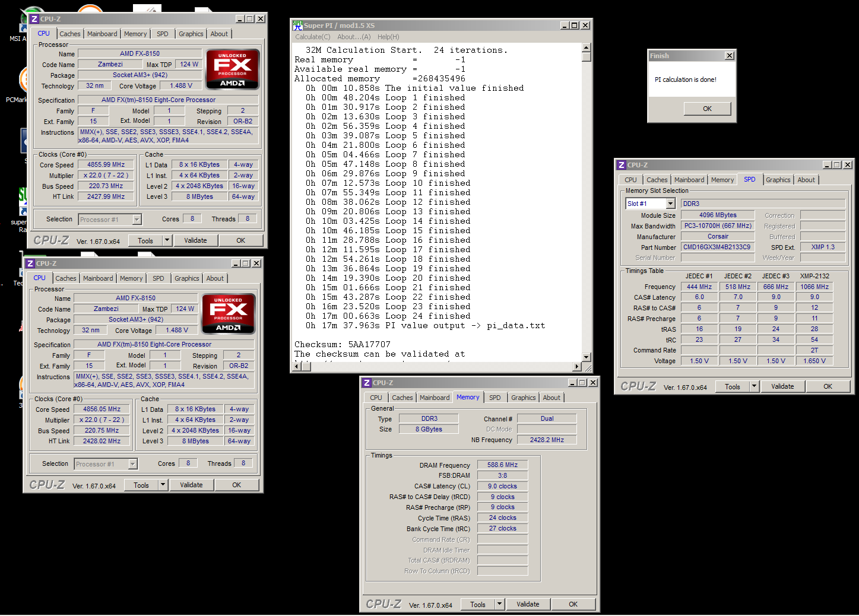This screenshot has width=859, height=616.
Task: Click the AMD FX logo in the 4856.05 MHz CPU-Z window
Action: pos(228,313)
